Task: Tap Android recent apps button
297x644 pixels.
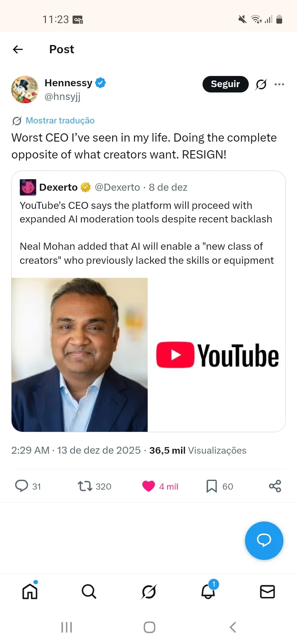Action: click(x=66, y=627)
